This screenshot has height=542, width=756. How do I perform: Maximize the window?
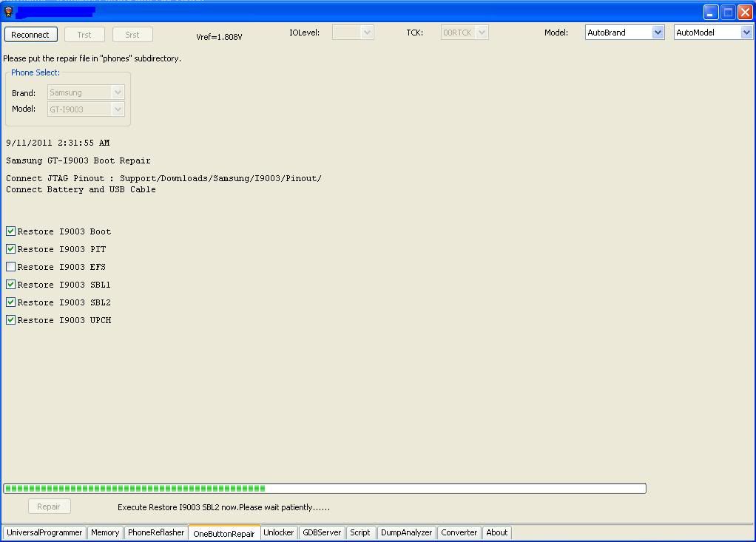[x=728, y=12]
